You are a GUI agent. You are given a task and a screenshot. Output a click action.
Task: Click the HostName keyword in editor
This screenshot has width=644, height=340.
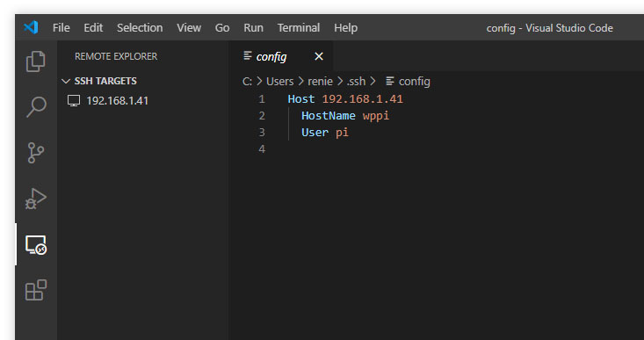pyautogui.click(x=329, y=116)
